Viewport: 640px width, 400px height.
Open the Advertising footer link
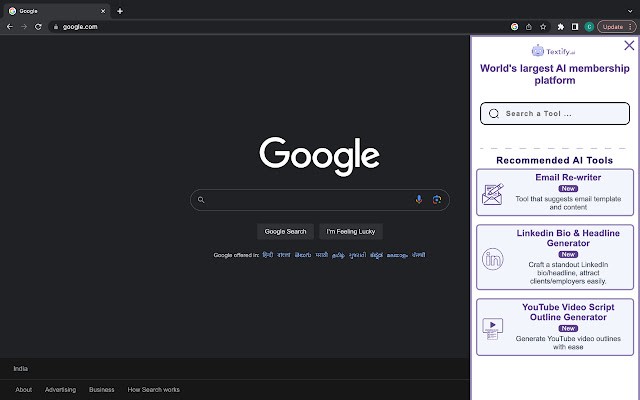(60, 389)
